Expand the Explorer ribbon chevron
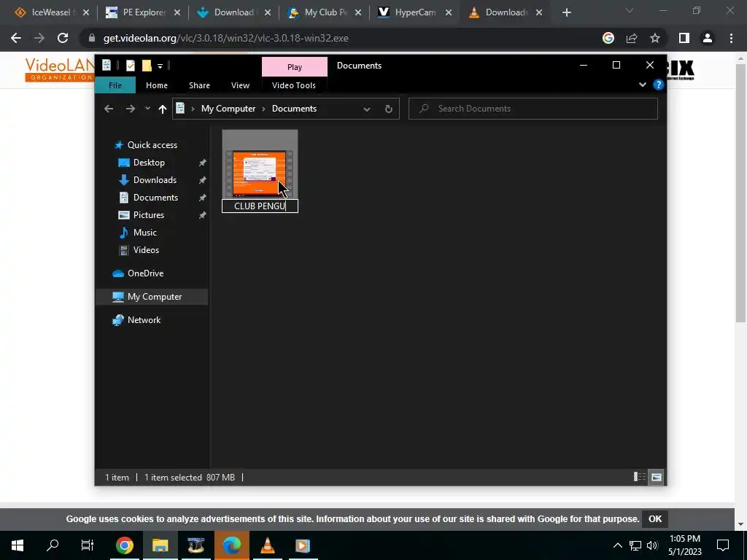 point(642,85)
